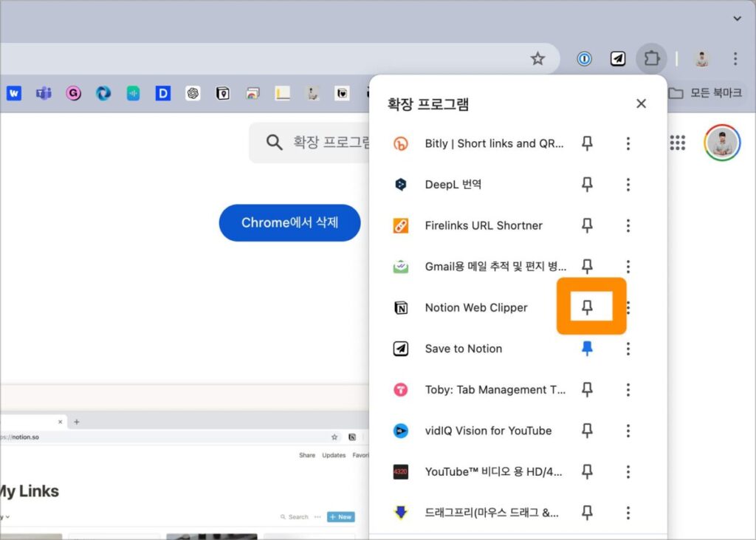The image size is (756, 540).
Task: Click the Chrome에서 삭제 button
Action: [x=289, y=222]
